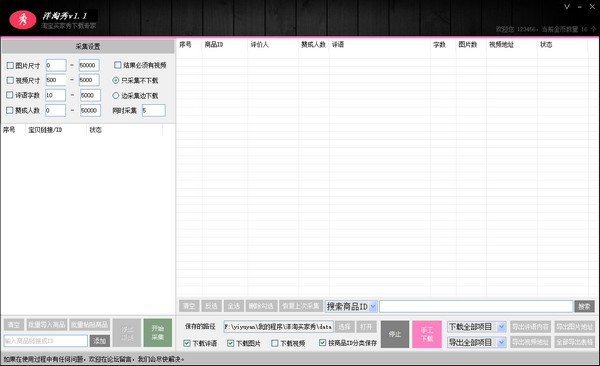The width and height of the screenshot is (600, 366).
Task: Click 清空 button beside 批量导入商品
Action: coord(14,325)
